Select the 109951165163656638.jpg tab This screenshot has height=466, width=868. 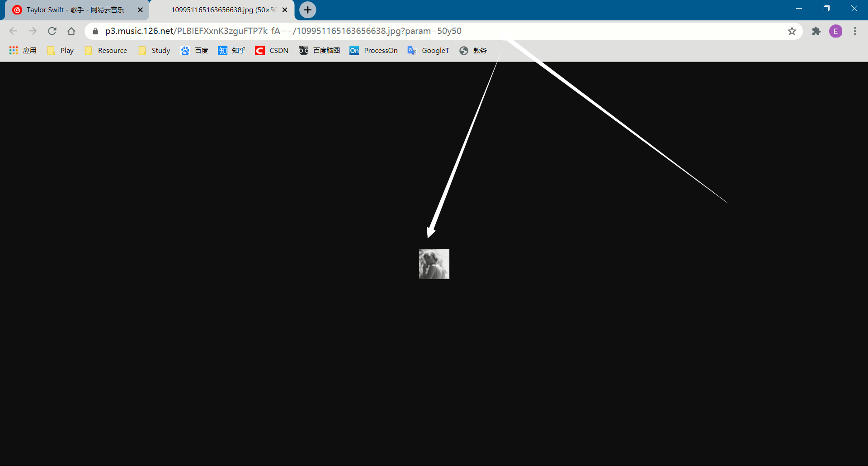[x=222, y=10]
